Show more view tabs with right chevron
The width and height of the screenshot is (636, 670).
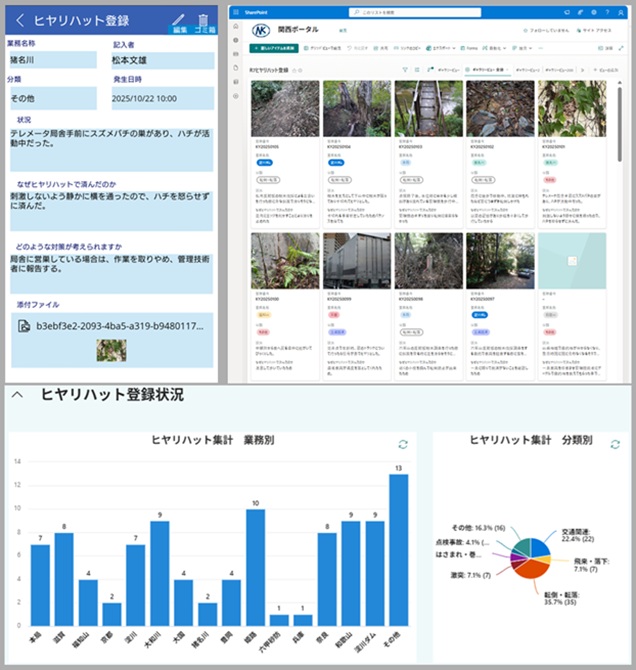coord(582,70)
